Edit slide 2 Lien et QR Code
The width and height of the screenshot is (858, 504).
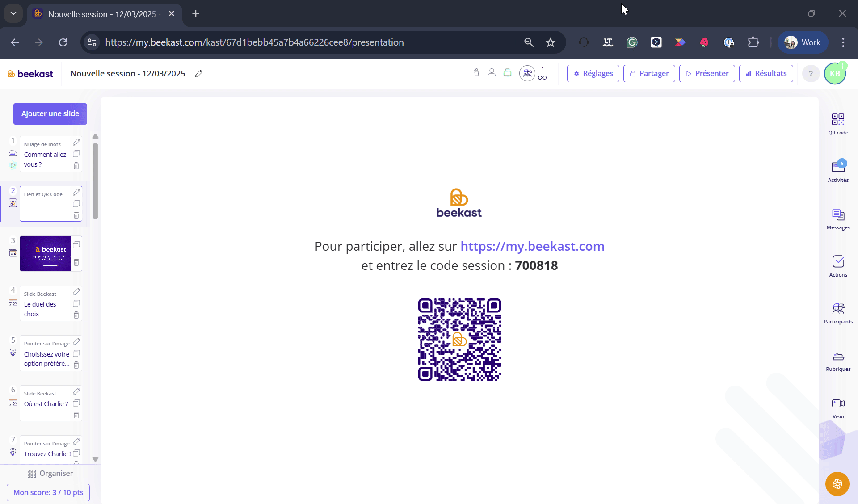click(76, 192)
